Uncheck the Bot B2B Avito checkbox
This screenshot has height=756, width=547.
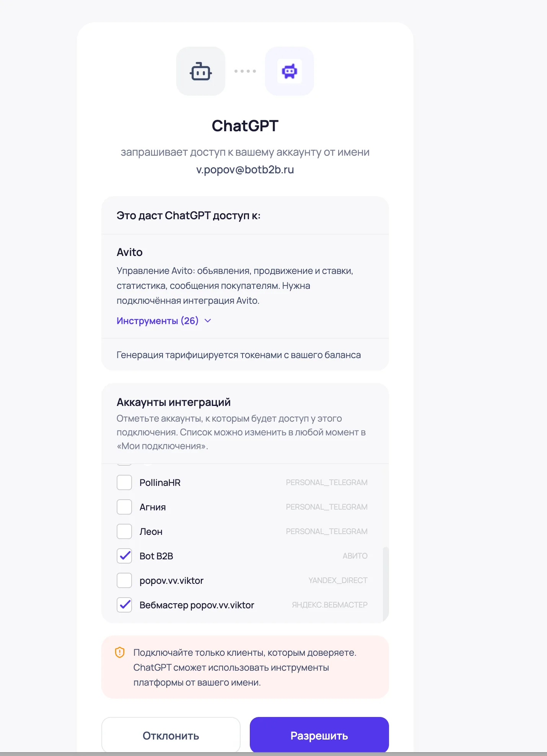[124, 556]
